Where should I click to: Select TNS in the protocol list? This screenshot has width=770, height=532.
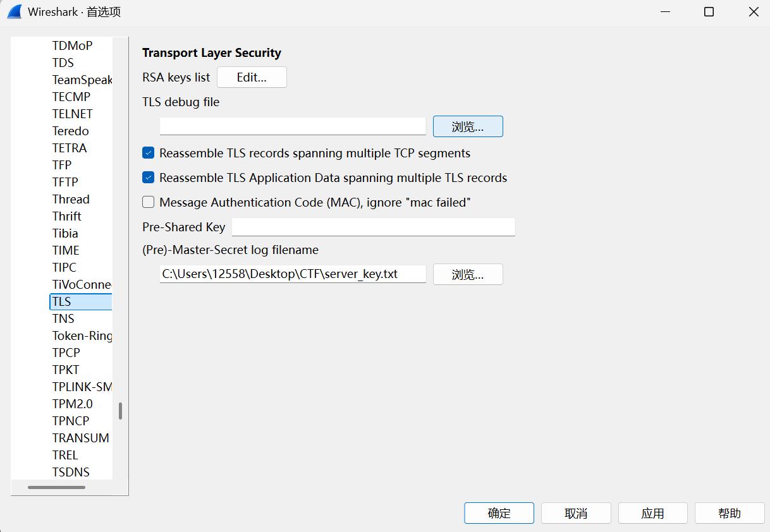click(x=63, y=318)
